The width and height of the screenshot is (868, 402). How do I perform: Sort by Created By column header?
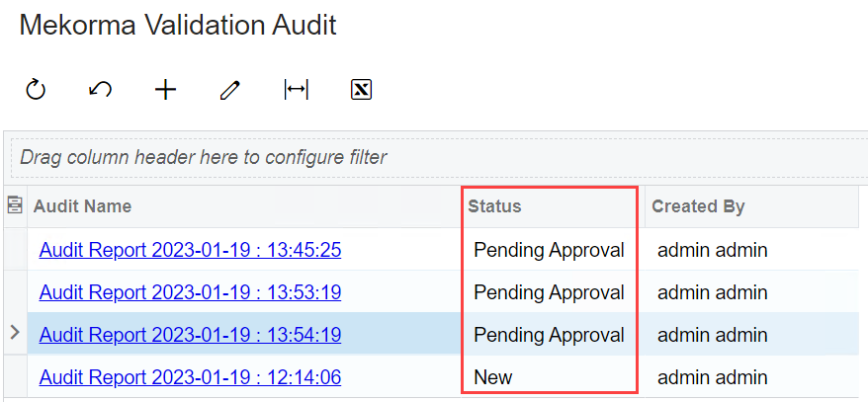(698, 206)
